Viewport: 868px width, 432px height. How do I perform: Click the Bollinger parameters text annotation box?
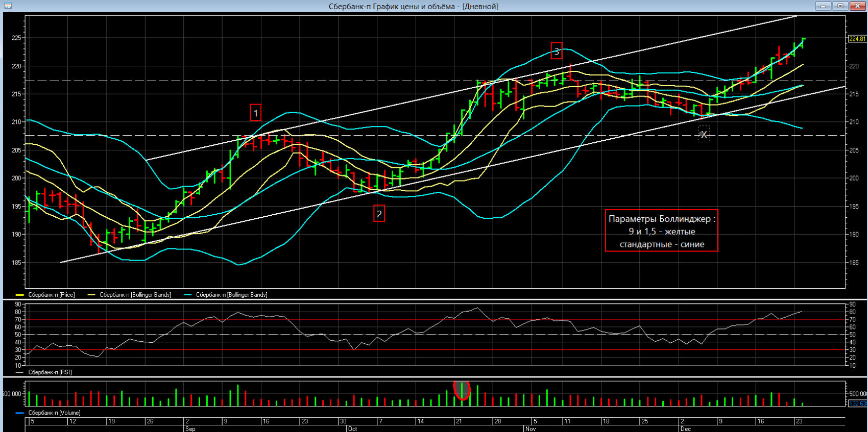(x=661, y=231)
